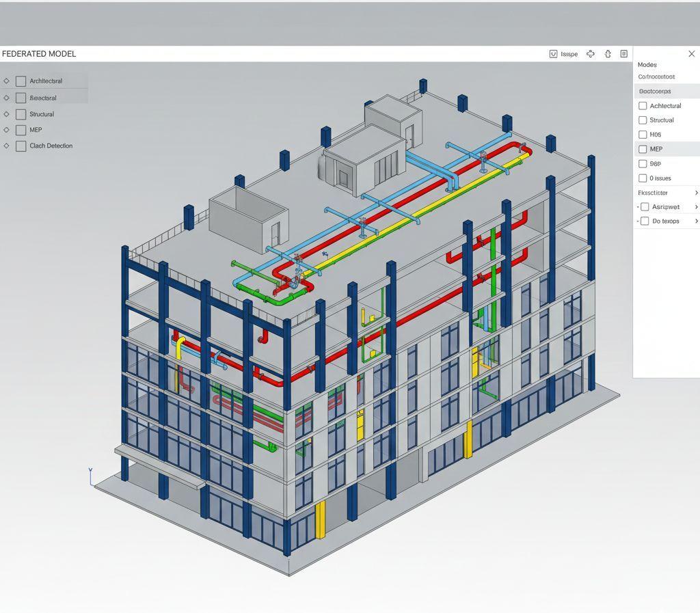700x613 pixels.
Task: Click the 'H0S' label in Modes panel
Action: [655, 135]
